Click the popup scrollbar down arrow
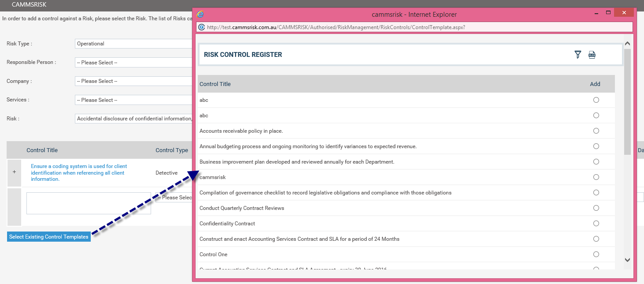Image resolution: width=644 pixels, height=284 pixels. [x=628, y=260]
